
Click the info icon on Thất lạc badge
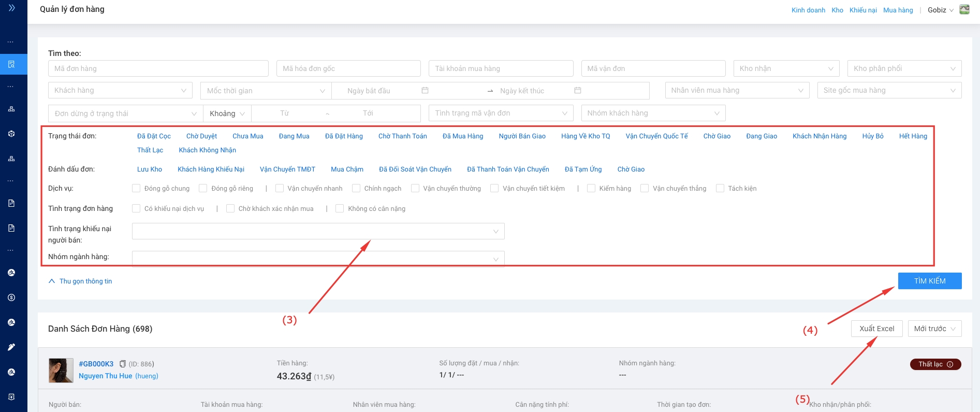point(950,364)
